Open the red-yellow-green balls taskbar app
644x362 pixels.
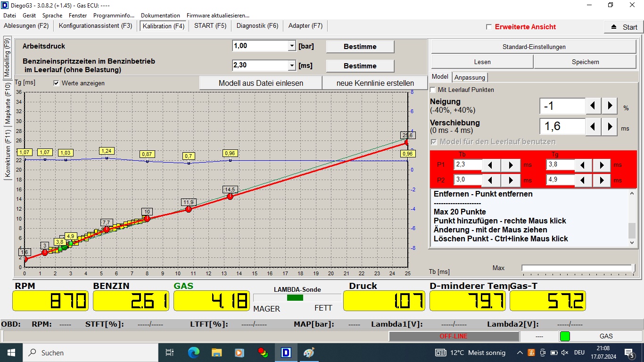tap(263, 353)
